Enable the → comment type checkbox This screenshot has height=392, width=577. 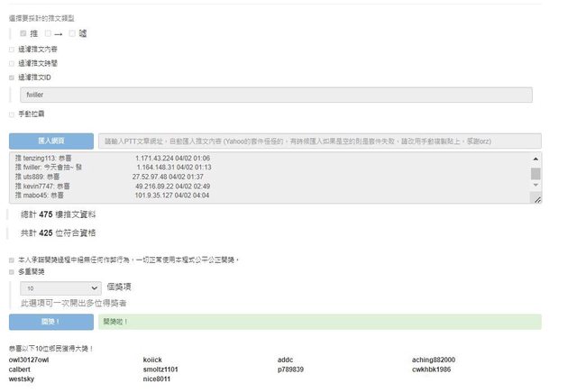(46, 33)
